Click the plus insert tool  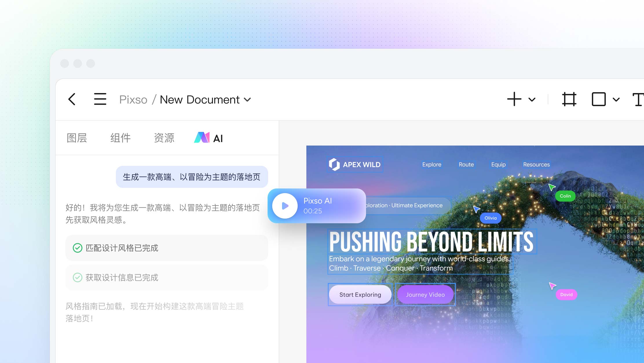click(x=514, y=99)
